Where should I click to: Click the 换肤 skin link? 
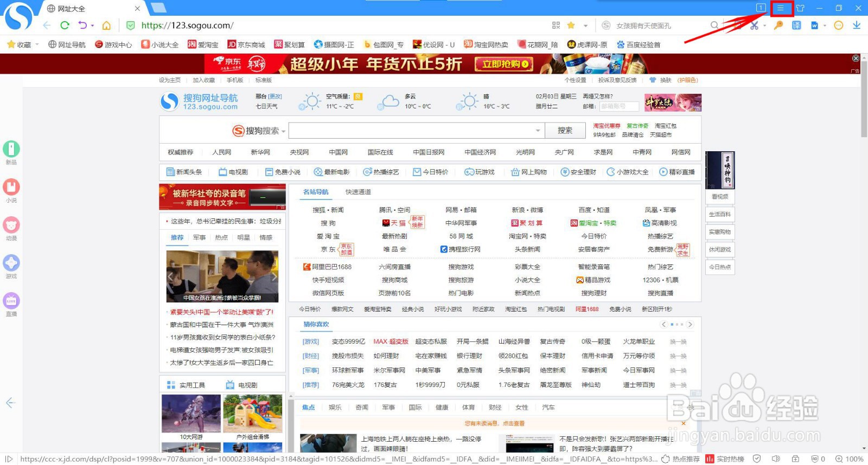pyautogui.click(x=666, y=80)
